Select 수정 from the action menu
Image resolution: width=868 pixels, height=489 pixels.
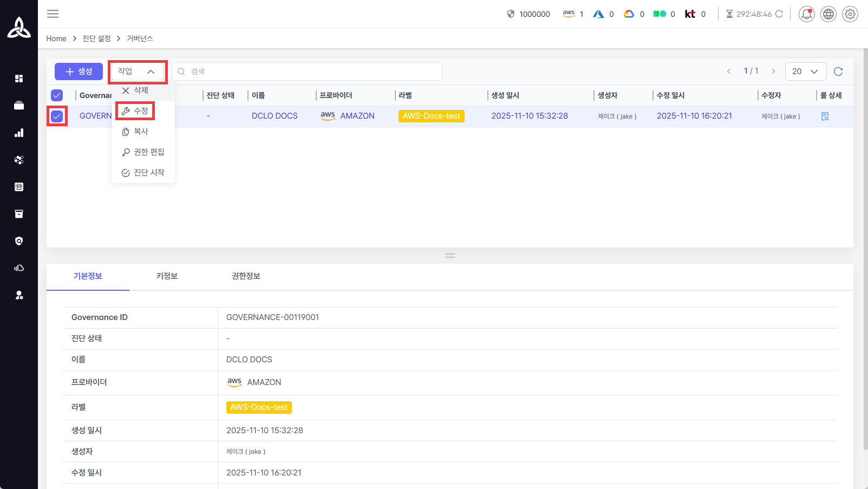[135, 111]
